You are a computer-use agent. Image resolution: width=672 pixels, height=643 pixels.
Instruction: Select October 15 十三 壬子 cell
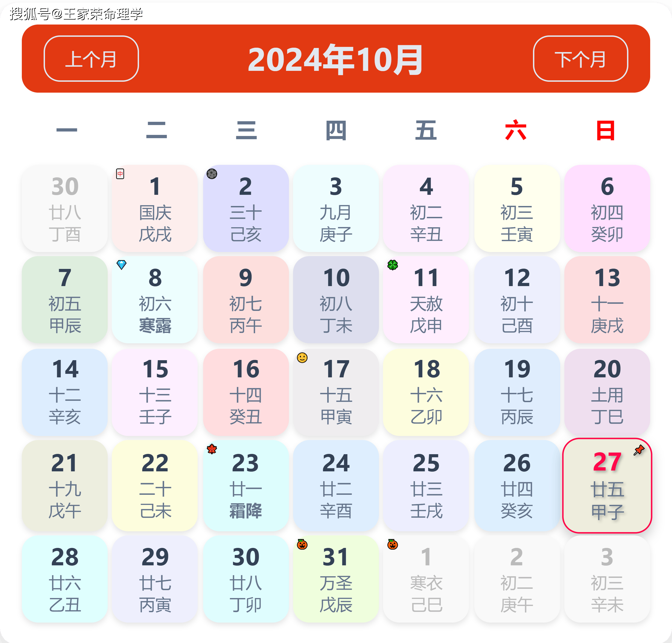coord(155,392)
